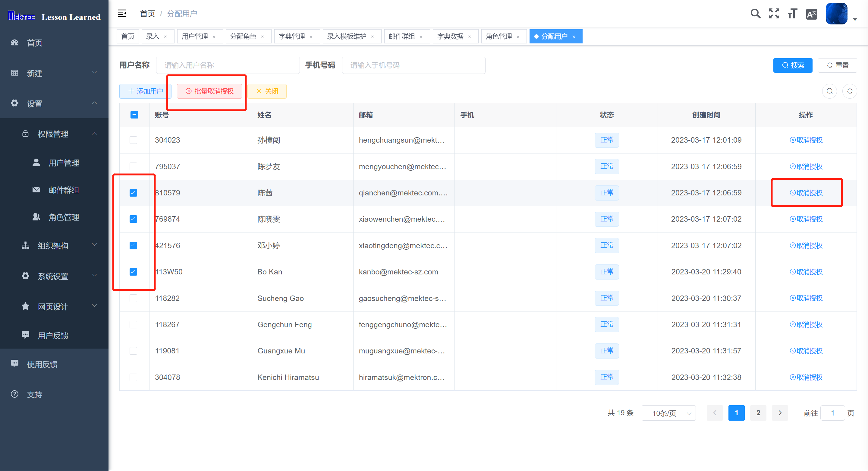The height and width of the screenshot is (471, 868).
Task: Click the dashboard icon next to 首页 in sidebar
Action: (x=14, y=43)
